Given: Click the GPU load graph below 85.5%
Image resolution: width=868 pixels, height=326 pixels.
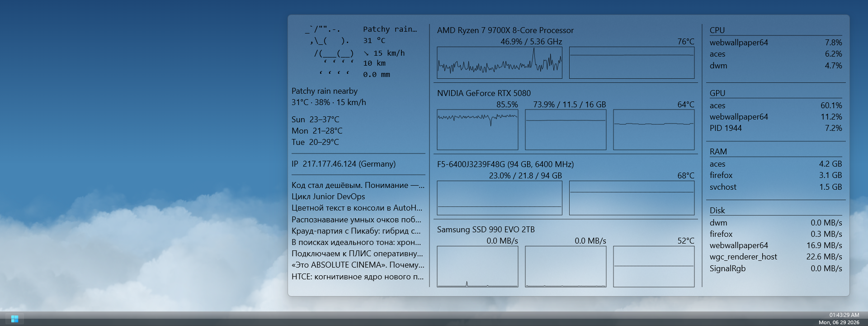Looking at the screenshot, I should (477, 129).
